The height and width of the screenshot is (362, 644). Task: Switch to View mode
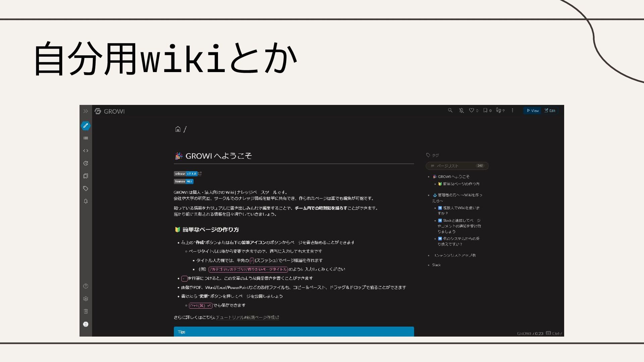pos(532,111)
